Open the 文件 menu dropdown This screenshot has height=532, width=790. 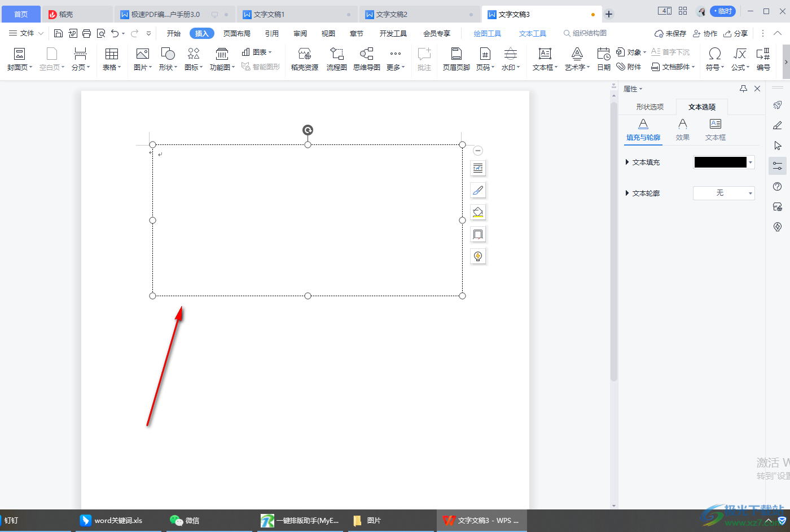[x=26, y=33]
